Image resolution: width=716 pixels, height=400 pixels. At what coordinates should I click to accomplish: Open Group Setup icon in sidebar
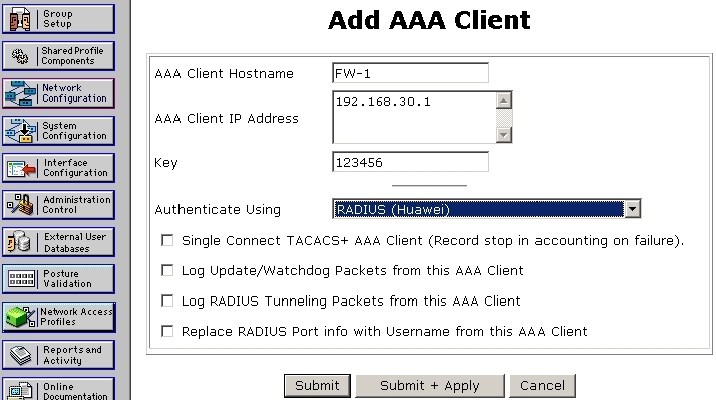[x=20, y=19]
